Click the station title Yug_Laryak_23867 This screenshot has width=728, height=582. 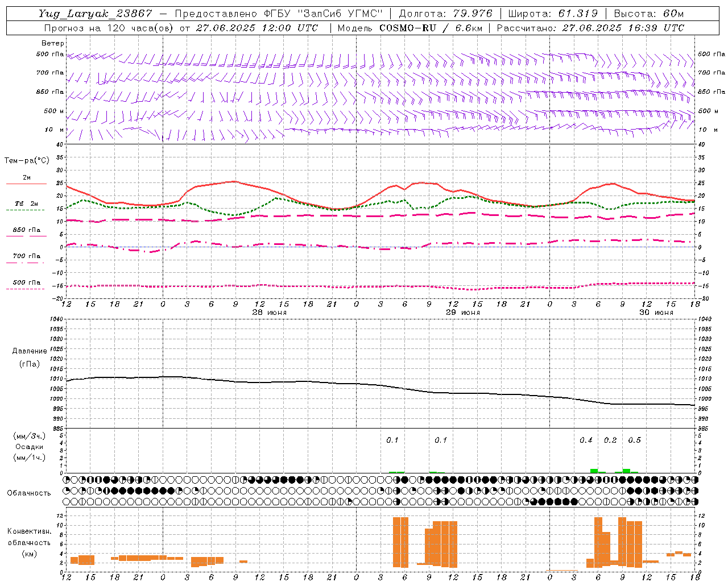point(95,14)
